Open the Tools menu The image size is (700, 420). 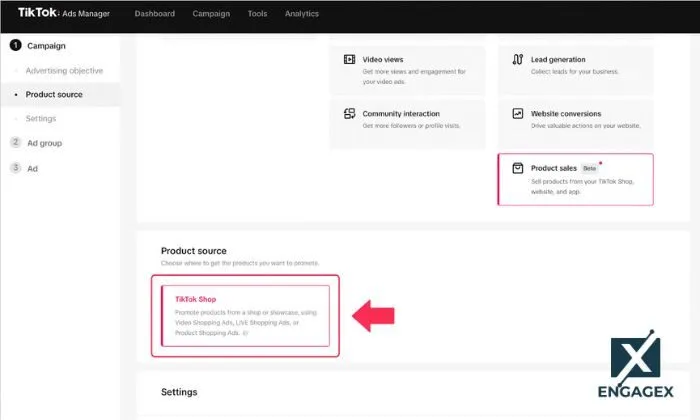pos(257,14)
